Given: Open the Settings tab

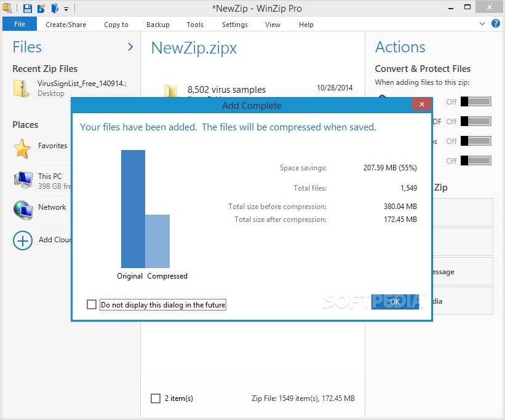Looking at the screenshot, I should [x=235, y=25].
